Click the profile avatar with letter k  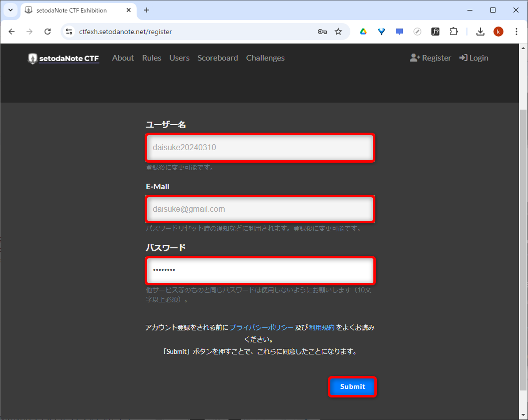[498, 31]
